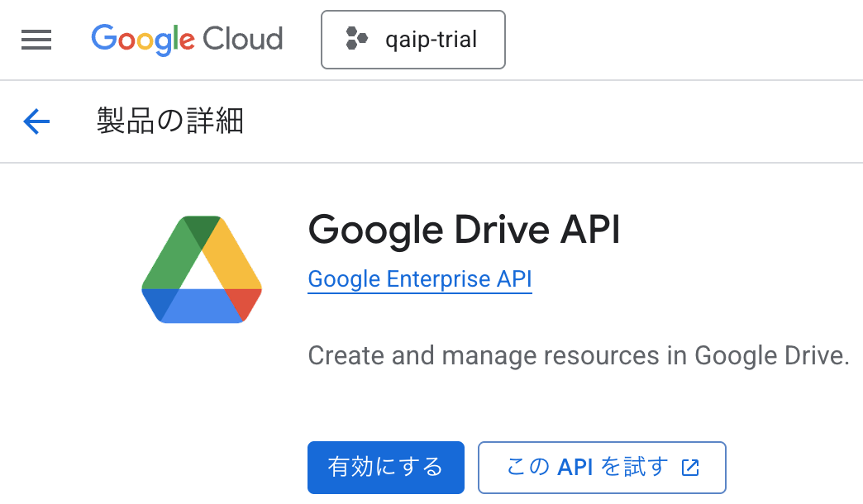Viewport: 863px width, 504px height.
Task: Click the Google Cloud logo
Action: click(x=187, y=39)
